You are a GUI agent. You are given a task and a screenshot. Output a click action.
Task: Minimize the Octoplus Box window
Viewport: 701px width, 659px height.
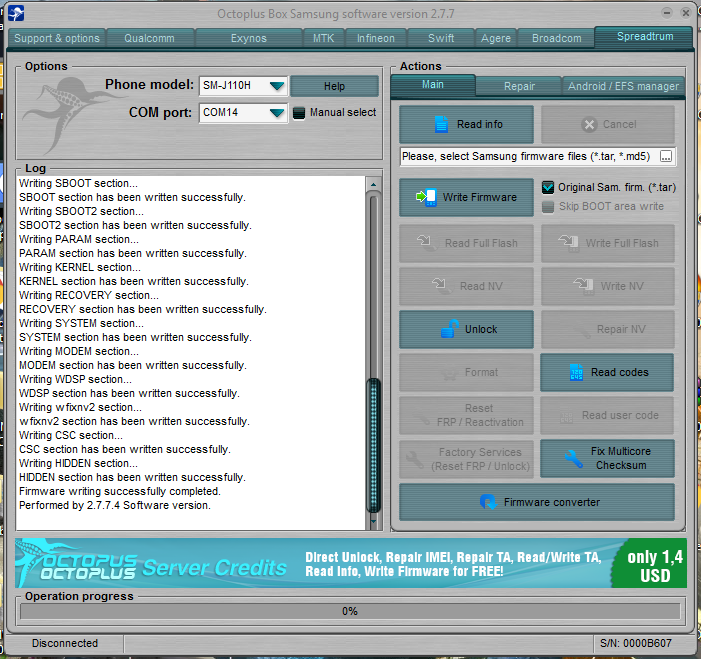pos(667,13)
